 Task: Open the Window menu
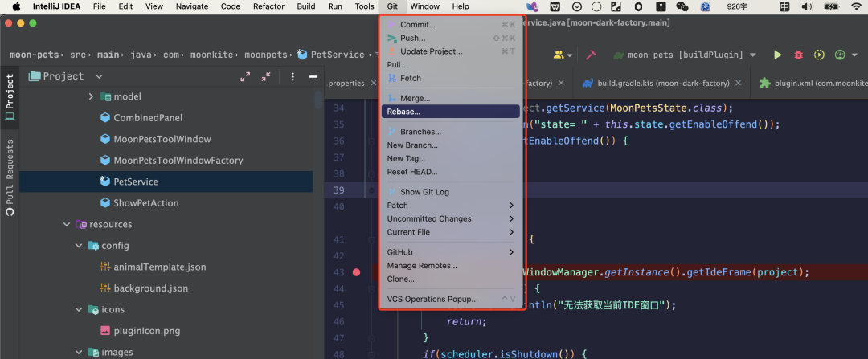coord(425,6)
